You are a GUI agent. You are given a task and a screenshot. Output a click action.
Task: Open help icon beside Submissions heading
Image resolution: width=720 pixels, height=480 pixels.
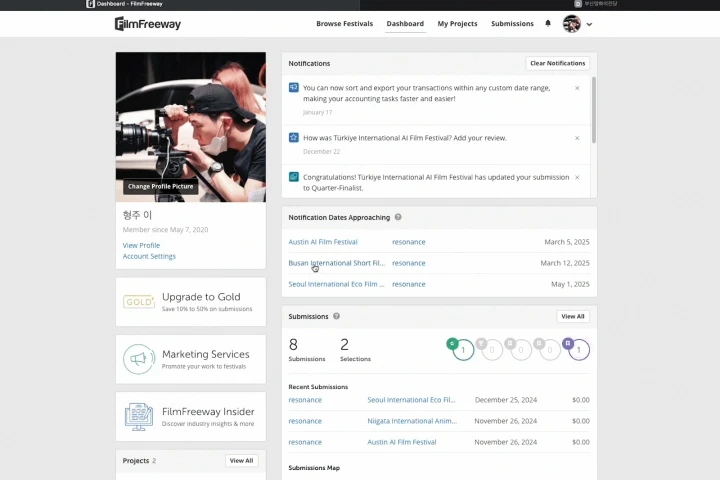click(x=337, y=316)
